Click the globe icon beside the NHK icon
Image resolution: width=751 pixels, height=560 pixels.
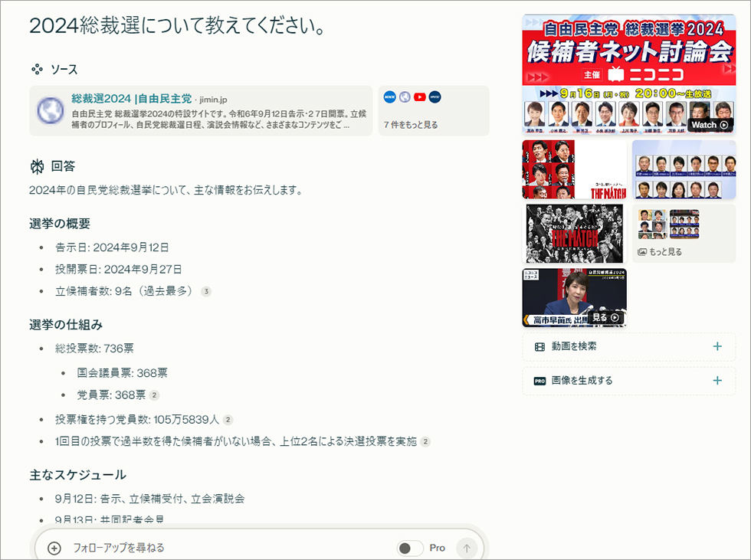click(x=405, y=97)
